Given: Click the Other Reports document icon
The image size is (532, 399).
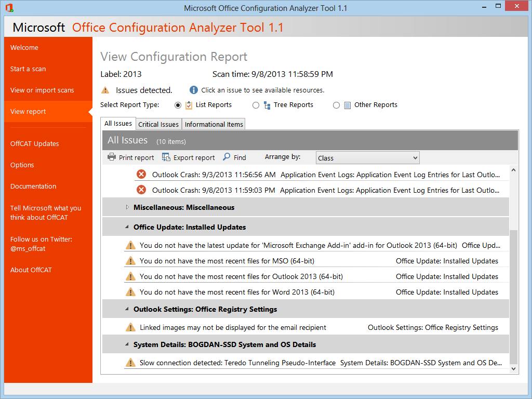Looking at the screenshot, I should (348, 105).
